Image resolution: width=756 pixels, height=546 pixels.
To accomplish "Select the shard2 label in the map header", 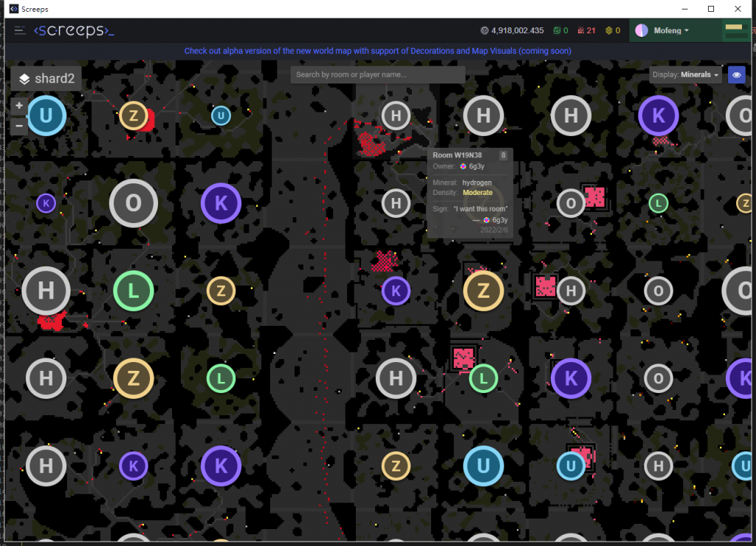I will [x=55, y=78].
